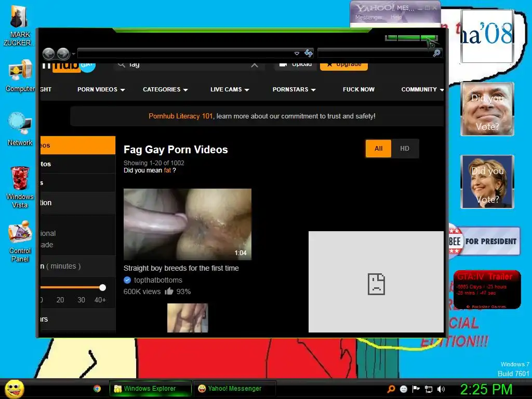532x399 pixels.
Task: Open the Messenger menu in Yahoo window
Action: (368, 17)
